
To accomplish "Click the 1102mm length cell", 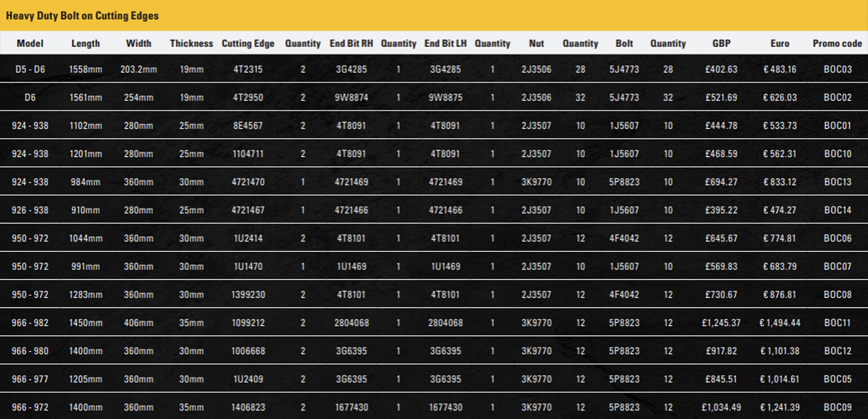I will (x=86, y=126).
